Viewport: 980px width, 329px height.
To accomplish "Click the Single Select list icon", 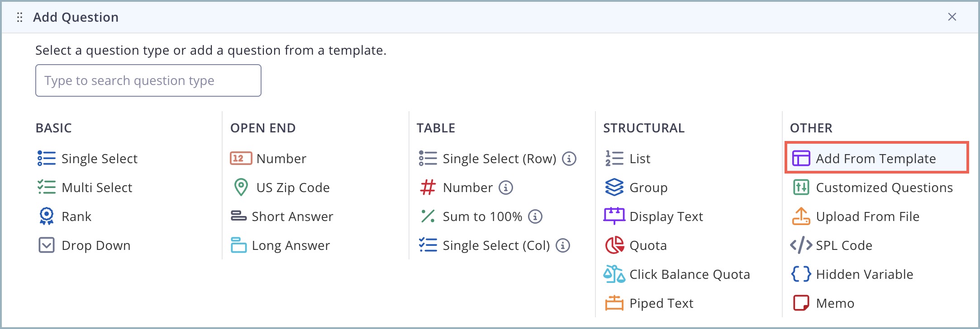I will pos(47,159).
